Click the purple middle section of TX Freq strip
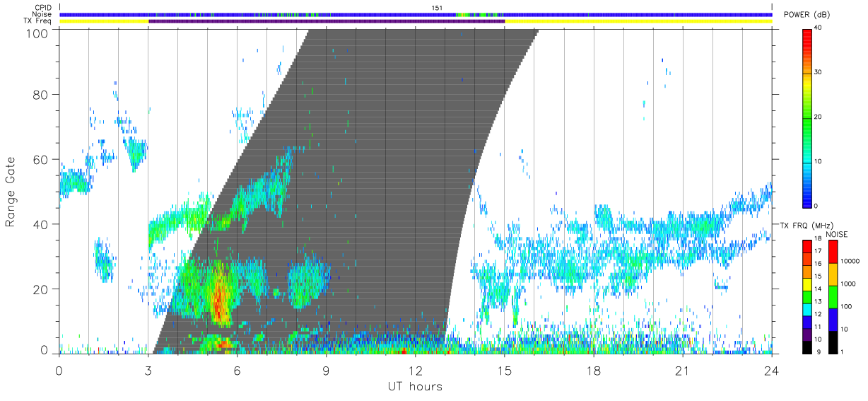The height and width of the screenshot is (401, 868). click(327, 21)
